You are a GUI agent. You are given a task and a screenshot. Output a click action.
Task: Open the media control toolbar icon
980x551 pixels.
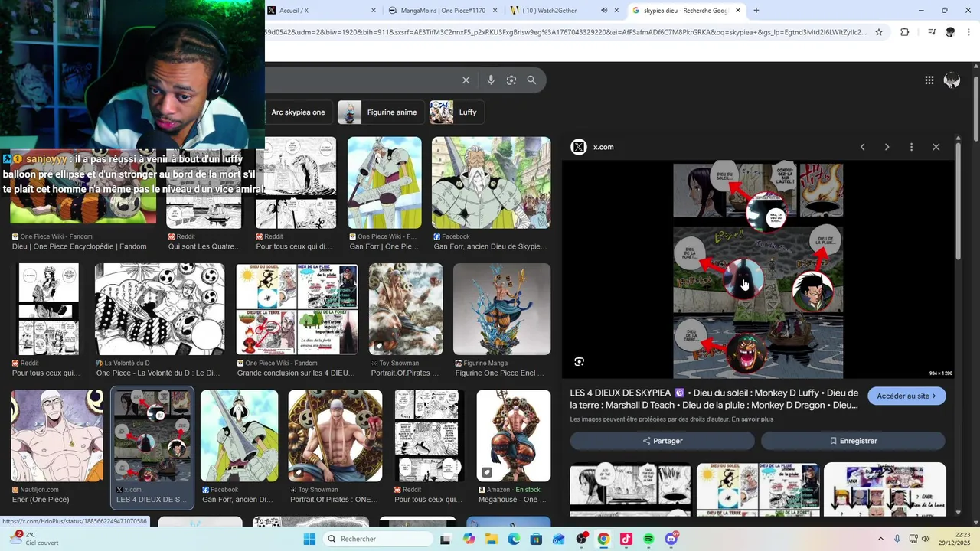coord(932,32)
